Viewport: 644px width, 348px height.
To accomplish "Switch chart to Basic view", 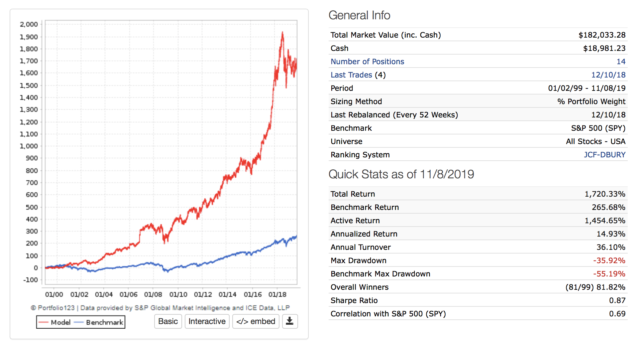I will click(168, 321).
